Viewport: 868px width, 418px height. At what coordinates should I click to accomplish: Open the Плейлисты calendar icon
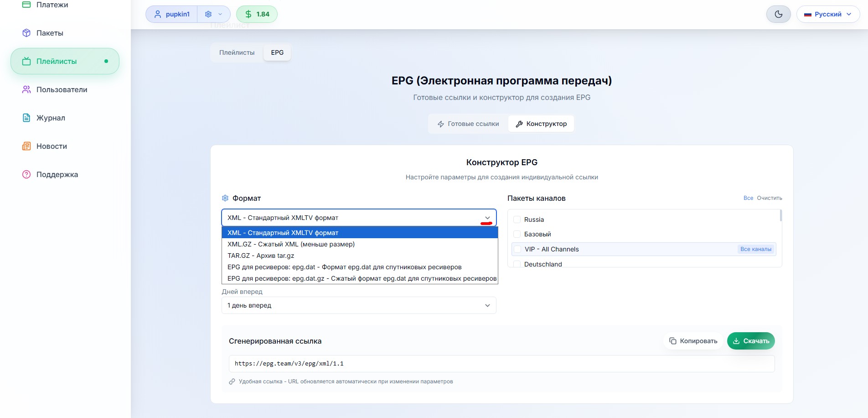[27, 61]
